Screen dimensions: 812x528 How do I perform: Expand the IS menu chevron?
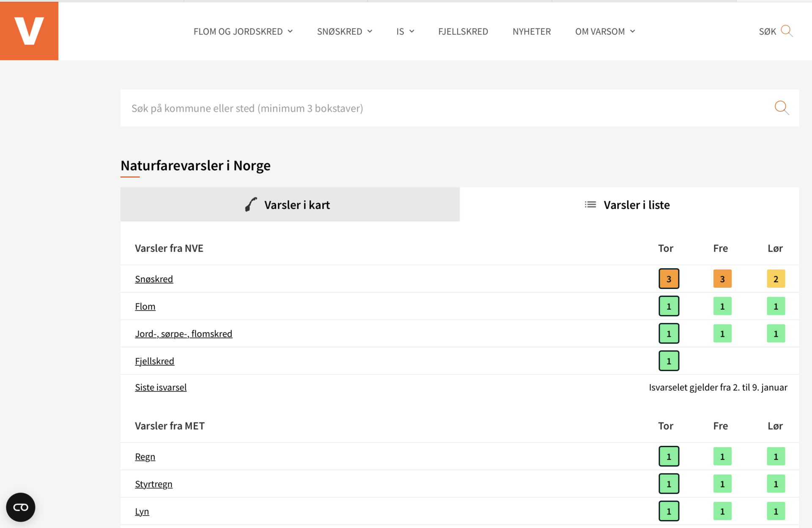[x=411, y=32]
